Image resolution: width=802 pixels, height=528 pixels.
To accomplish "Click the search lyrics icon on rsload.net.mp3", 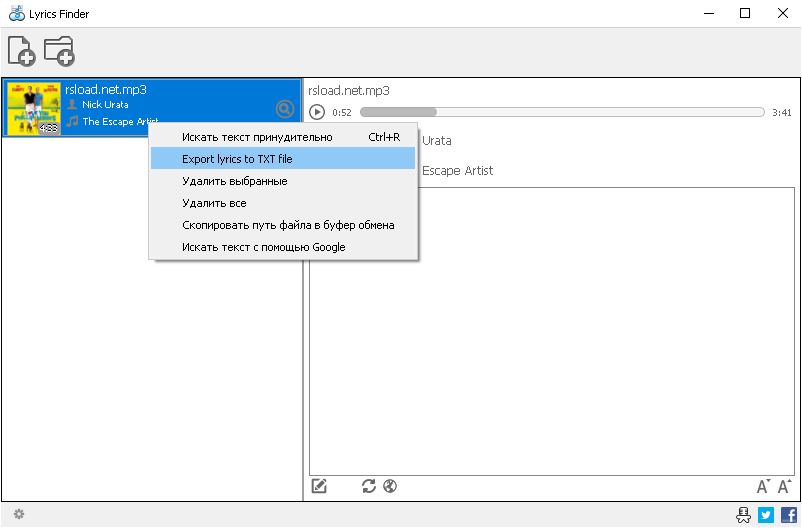I will tap(285, 108).
